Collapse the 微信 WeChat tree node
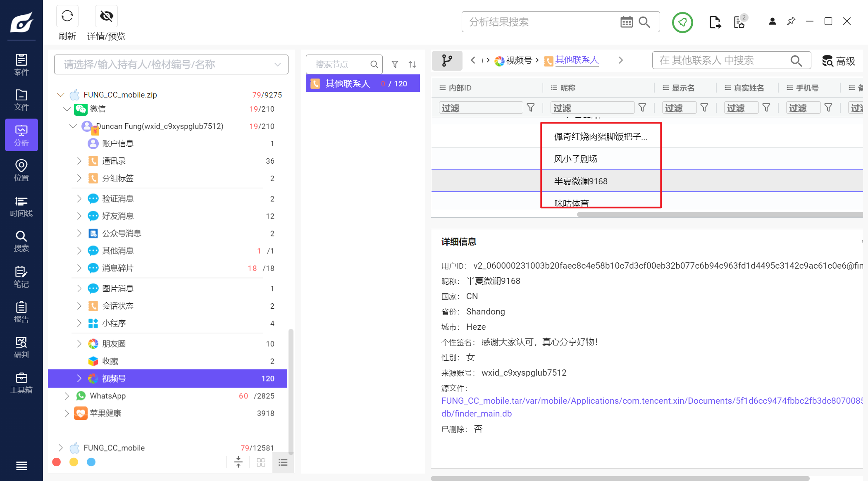Viewport: 868px width, 481px height. [67, 109]
